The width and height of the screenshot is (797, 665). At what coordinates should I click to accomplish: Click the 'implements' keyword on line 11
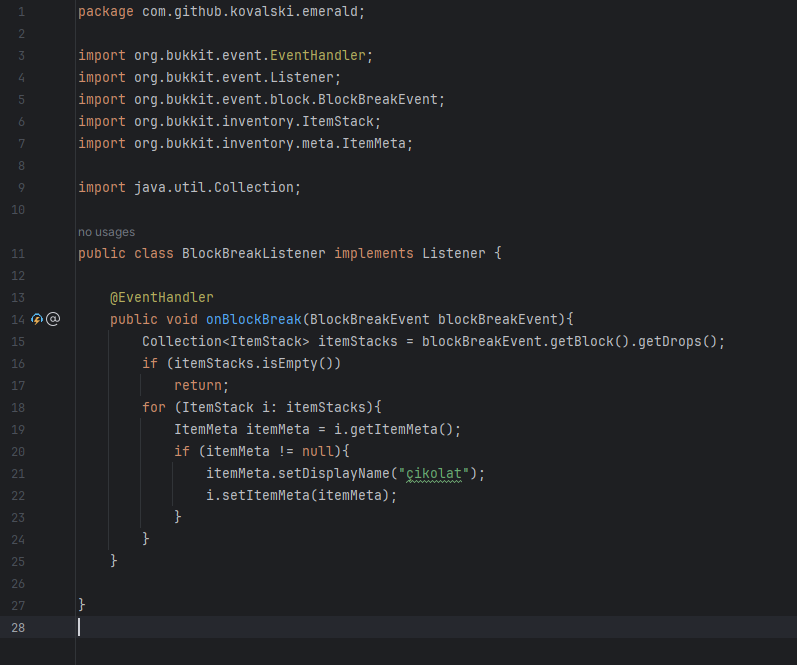point(374,254)
